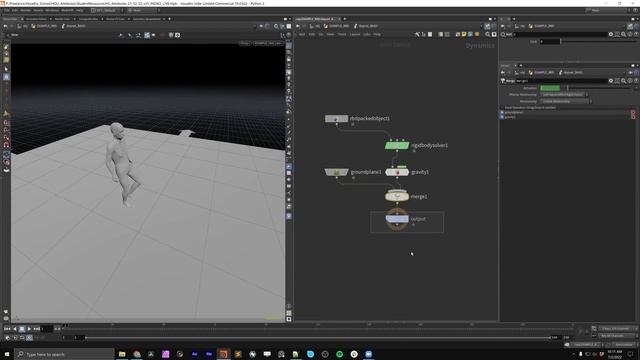This screenshot has height=360, width=640.
Task: Click the network editor tools wrench icon
Action: tap(417, 35)
